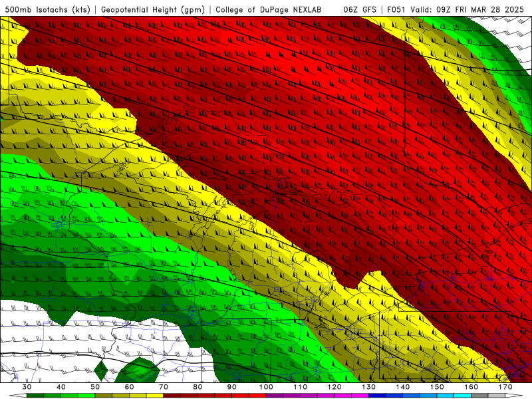532x399 pixels.
Task: Click the dark gray swatch starting at 160
Action: pos(479,396)
